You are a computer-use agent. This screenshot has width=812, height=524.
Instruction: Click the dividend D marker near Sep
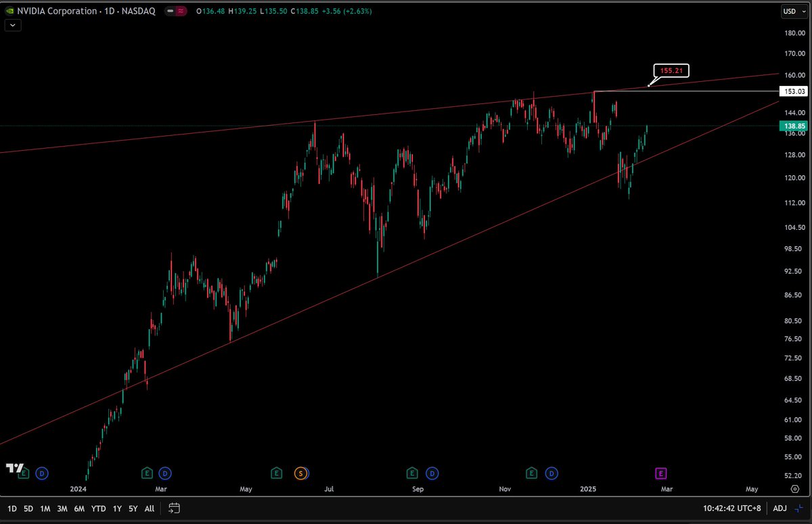coord(432,473)
